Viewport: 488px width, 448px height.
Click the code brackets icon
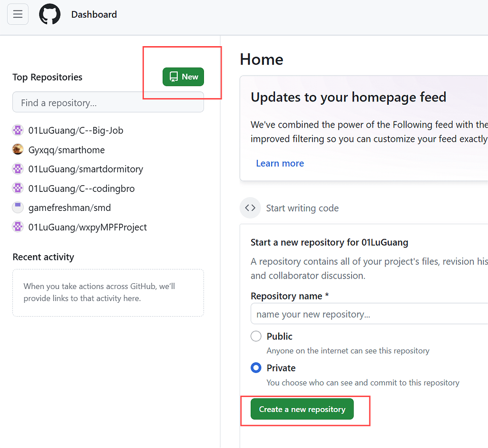250,208
